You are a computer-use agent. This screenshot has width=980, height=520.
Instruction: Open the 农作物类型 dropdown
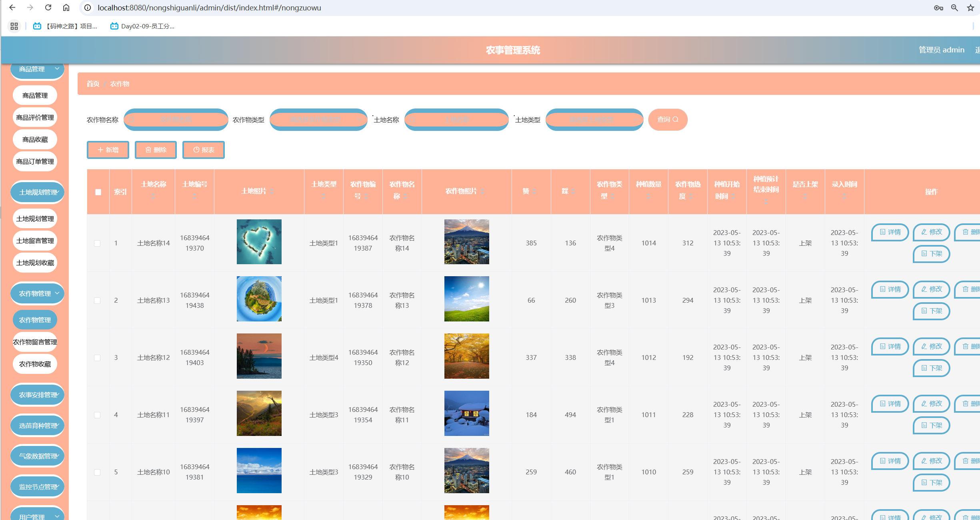(318, 119)
